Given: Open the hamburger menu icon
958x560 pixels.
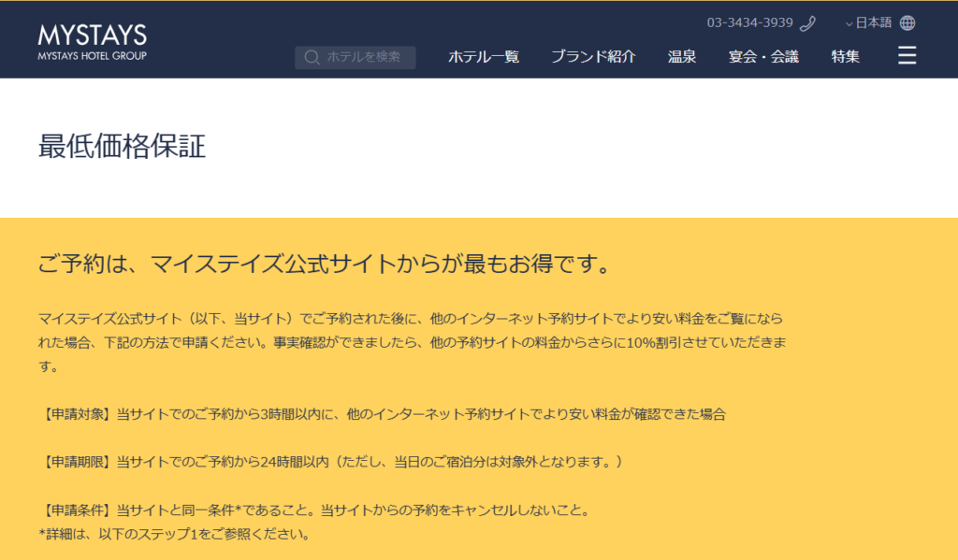Looking at the screenshot, I should tap(907, 55).
